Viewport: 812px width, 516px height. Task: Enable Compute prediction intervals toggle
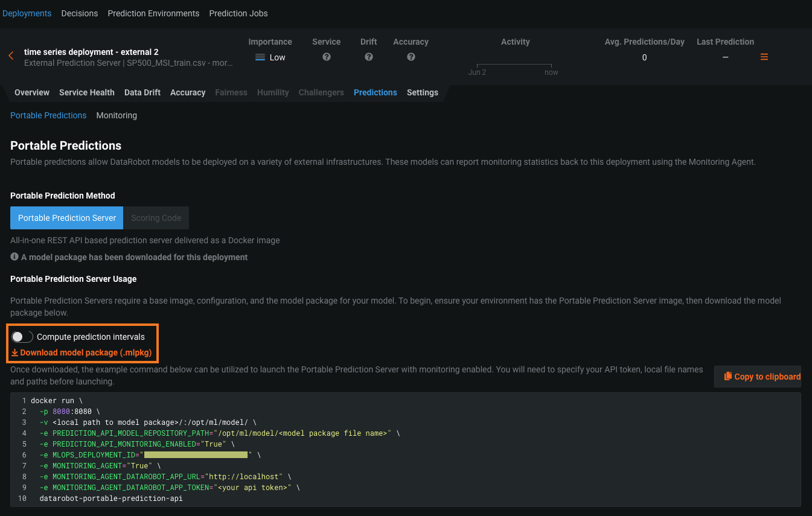(22, 337)
